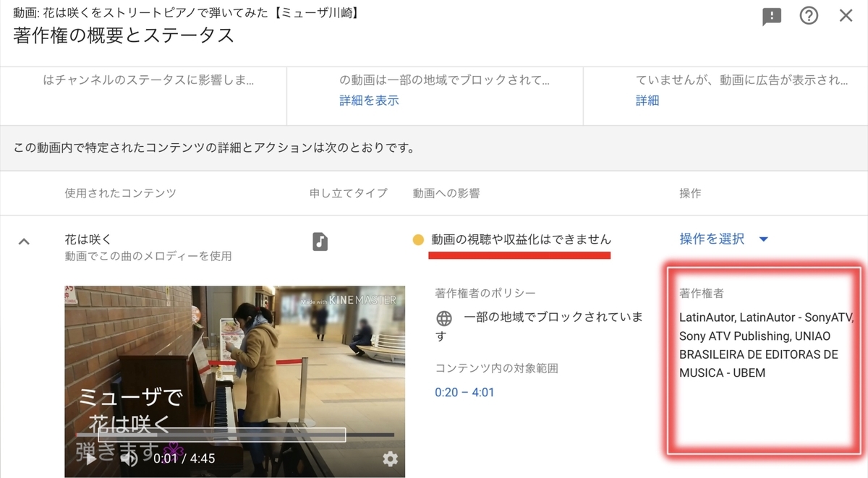Click the 操作 column header
868x478 pixels.
pyautogui.click(x=690, y=193)
